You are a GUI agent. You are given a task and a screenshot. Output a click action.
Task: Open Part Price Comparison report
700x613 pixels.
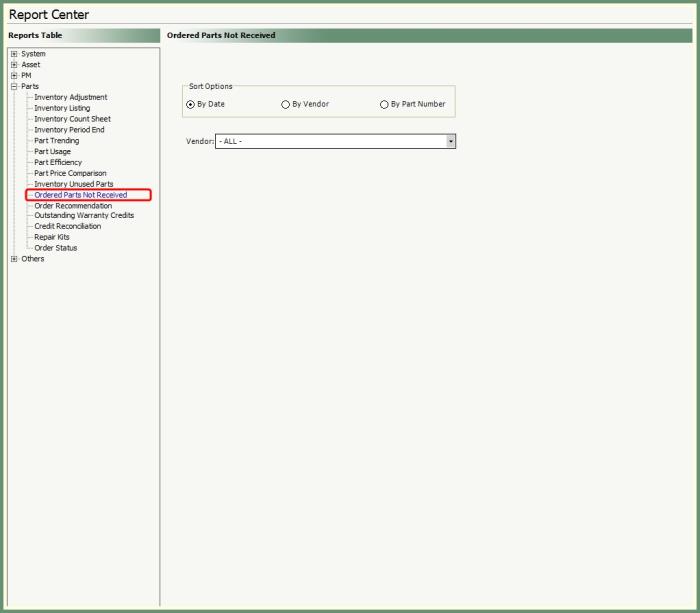pos(70,173)
